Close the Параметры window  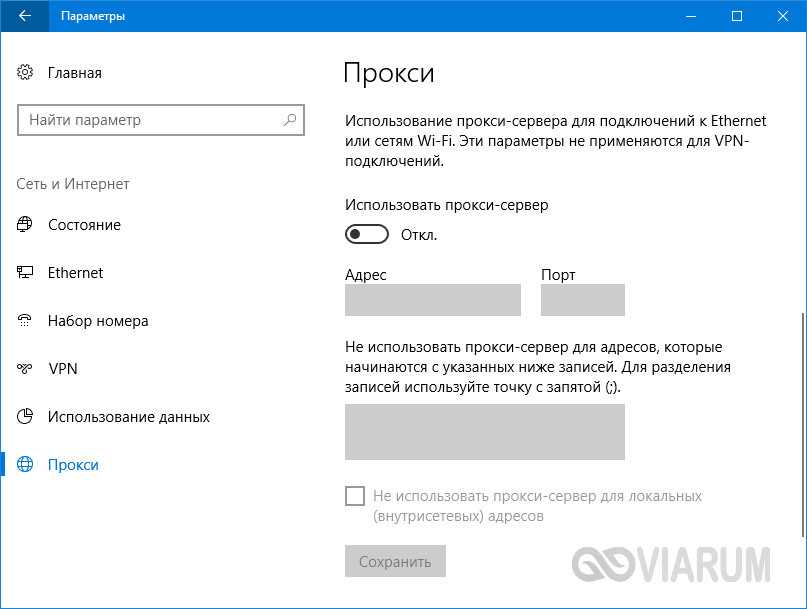tap(783, 16)
